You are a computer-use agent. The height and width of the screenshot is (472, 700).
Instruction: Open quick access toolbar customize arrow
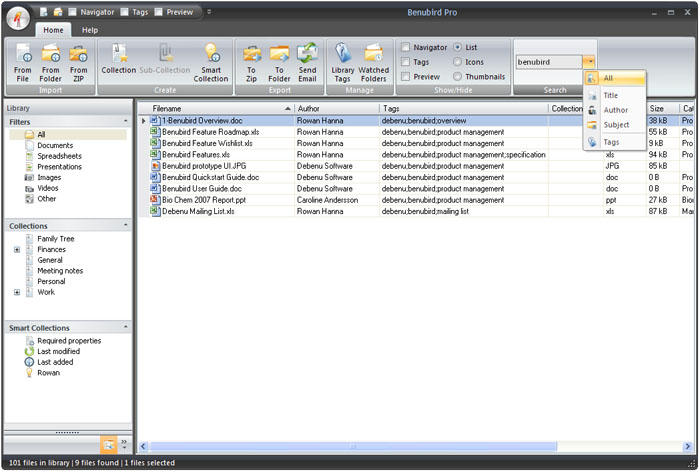coord(209,12)
